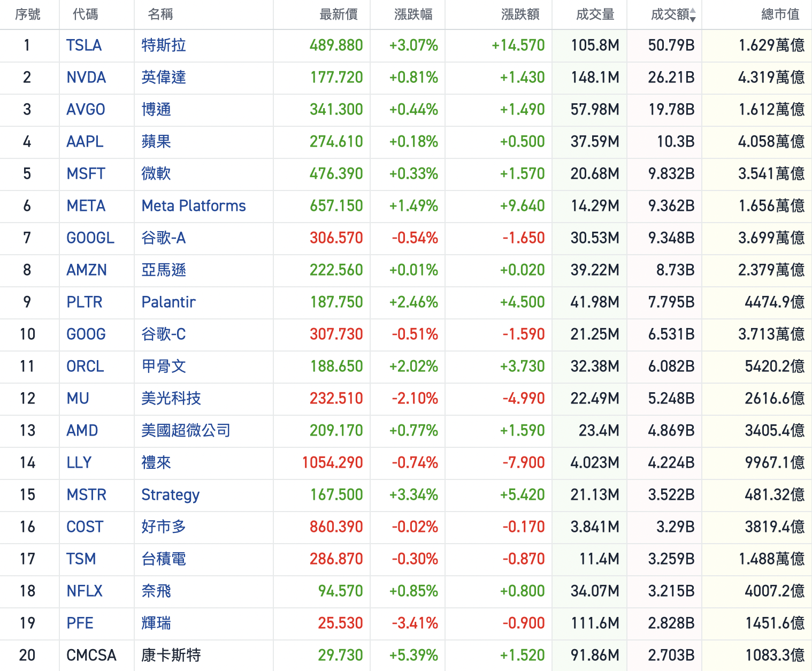Open Palantir stock name link
812x671 pixels.
pos(168,302)
